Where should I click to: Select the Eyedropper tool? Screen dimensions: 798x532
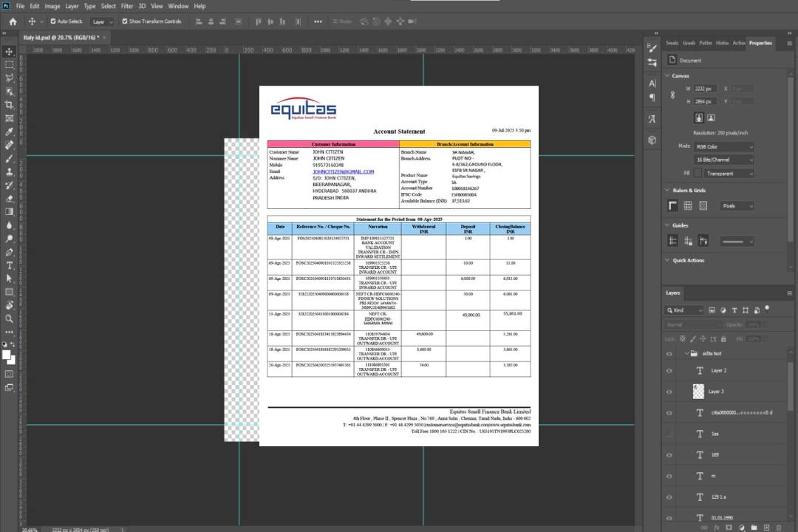[x=9, y=132]
